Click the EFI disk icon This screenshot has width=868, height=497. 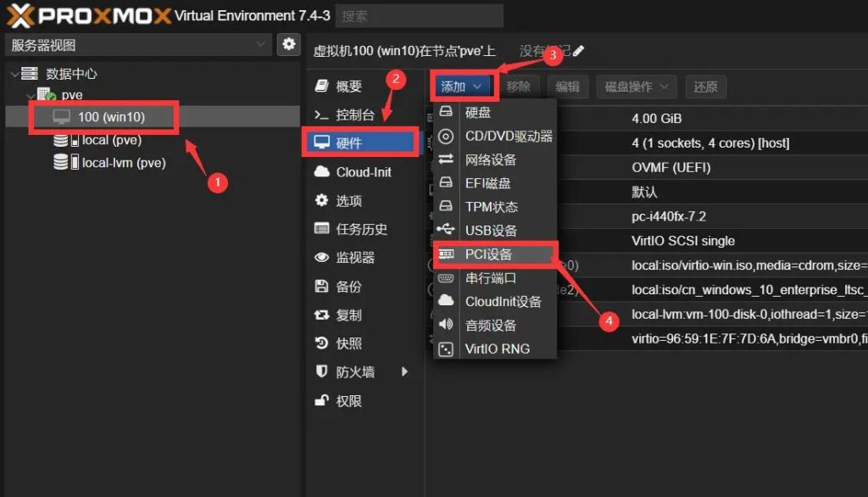tap(446, 182)
